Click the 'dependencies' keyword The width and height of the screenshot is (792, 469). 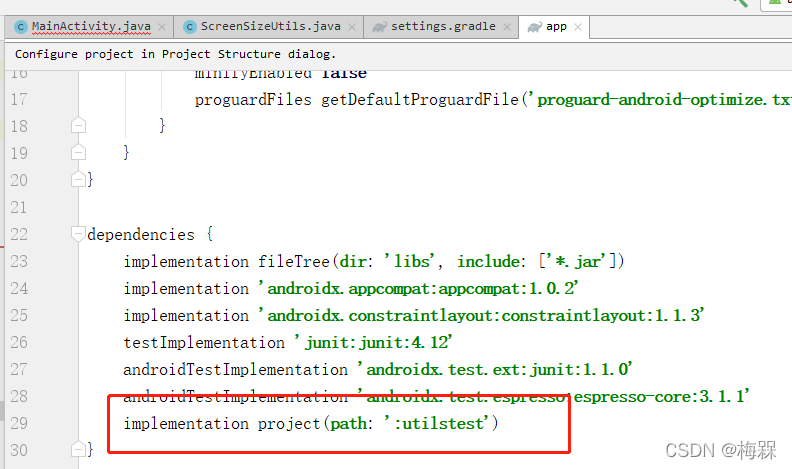[141, 235]
